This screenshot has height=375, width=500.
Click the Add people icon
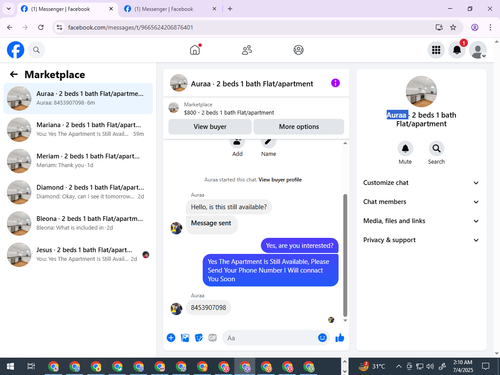[x=237, y=142]
